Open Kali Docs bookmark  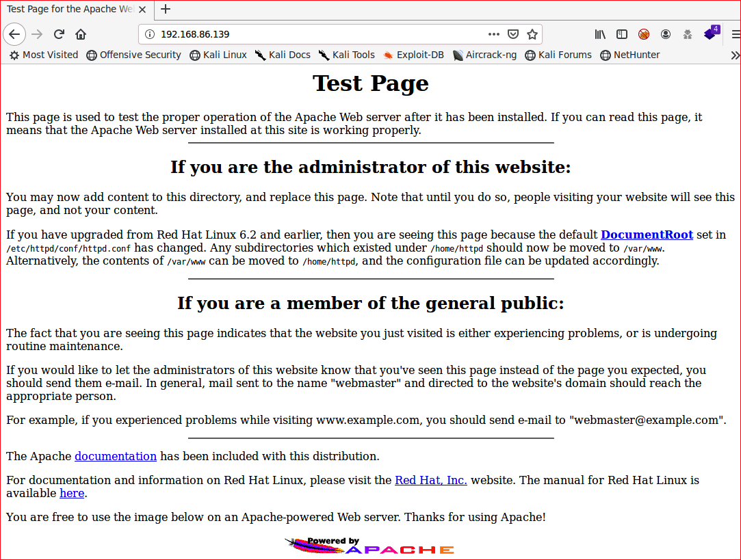point(283,55)
